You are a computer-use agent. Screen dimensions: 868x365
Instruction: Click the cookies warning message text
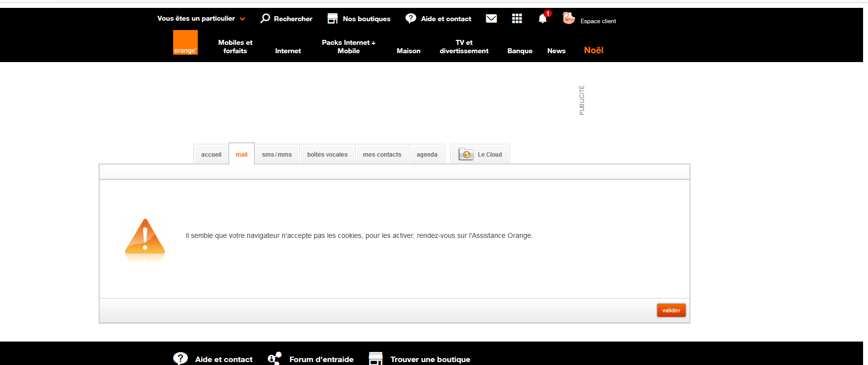pyautogui.click(x=359, y=235)
